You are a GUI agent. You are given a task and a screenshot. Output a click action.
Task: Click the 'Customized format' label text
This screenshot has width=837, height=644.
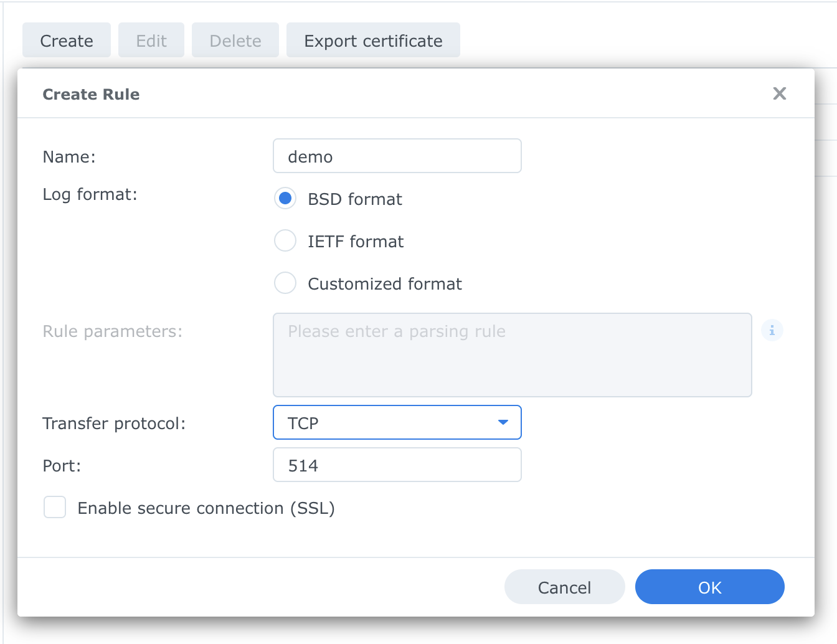[385, 284]
